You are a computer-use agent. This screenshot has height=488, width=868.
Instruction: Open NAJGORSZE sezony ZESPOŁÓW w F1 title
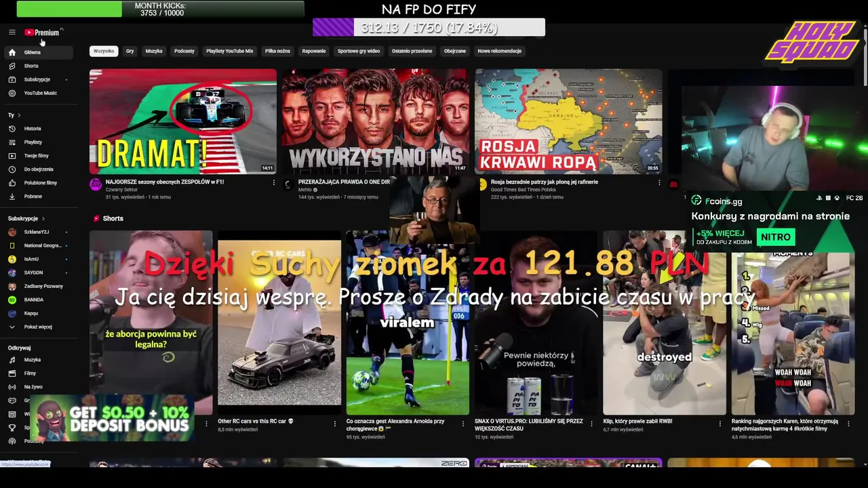tap(165, 182)
